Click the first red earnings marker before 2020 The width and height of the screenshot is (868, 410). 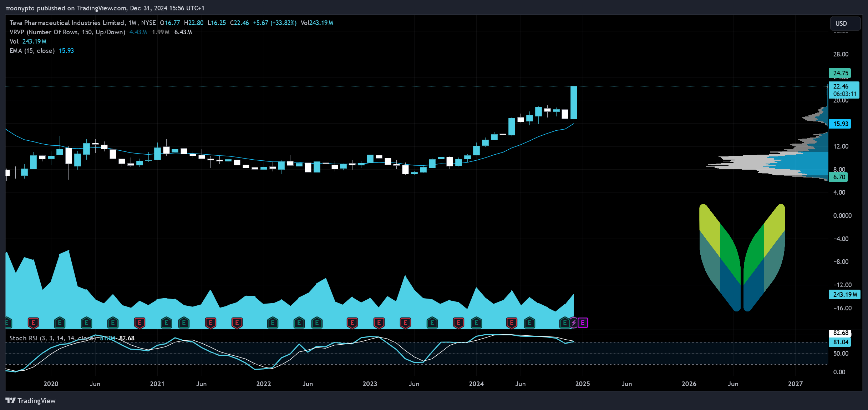[x=33, y=323]
